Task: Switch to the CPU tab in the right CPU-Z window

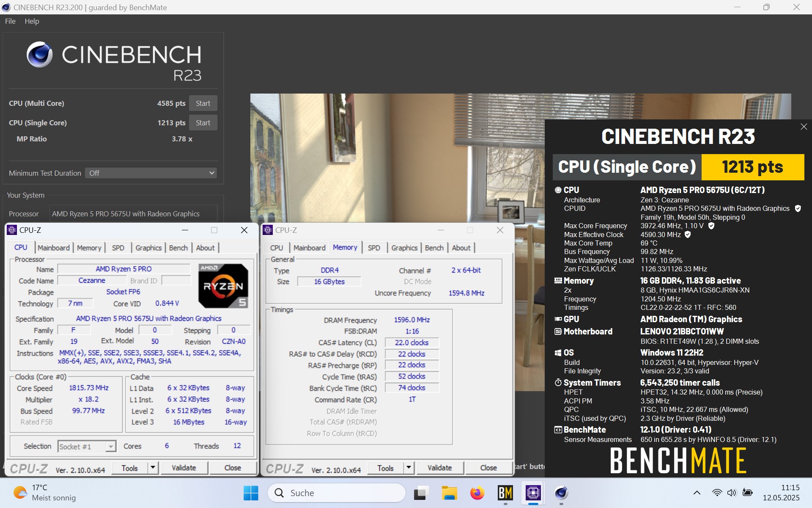Action: point(277,248)
